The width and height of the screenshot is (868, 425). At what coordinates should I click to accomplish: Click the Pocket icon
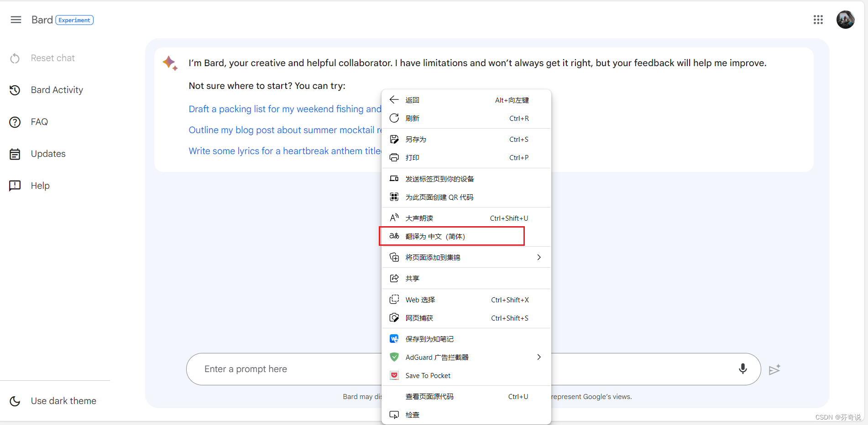pyautogui.click(x=394, y=375)
